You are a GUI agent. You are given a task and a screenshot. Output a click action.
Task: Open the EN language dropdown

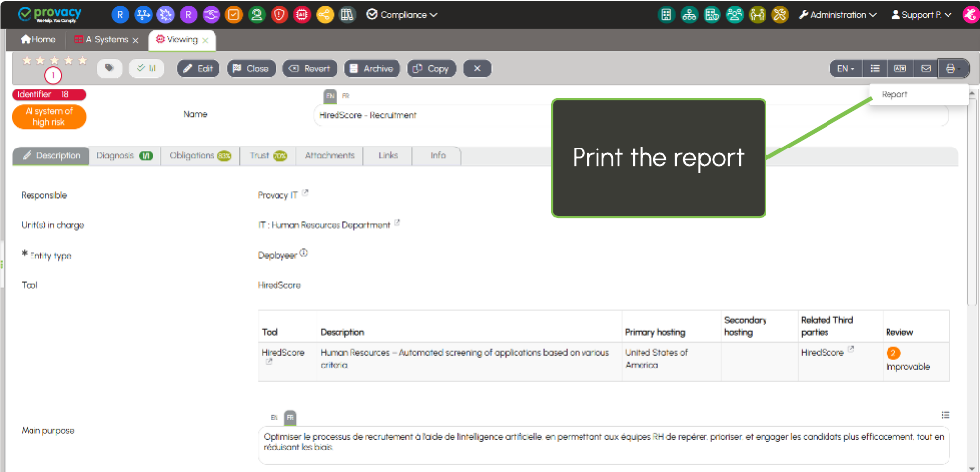coord(845,68)
